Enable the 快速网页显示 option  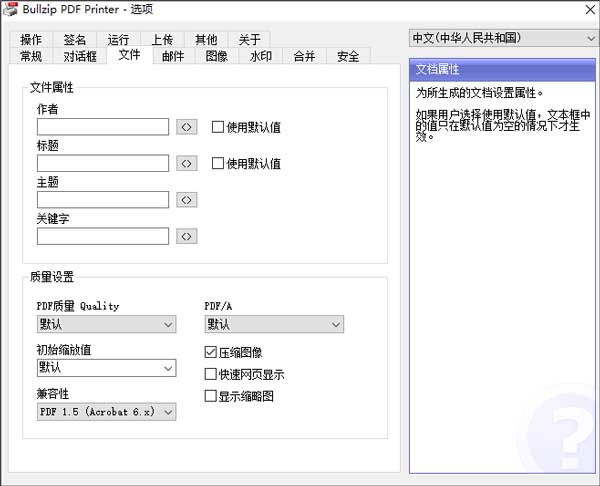point(210,374)
